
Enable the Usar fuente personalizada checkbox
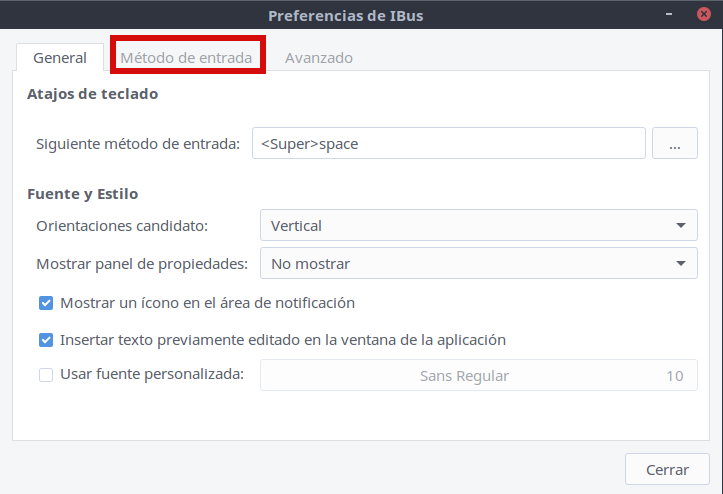(x=46, y=376)
